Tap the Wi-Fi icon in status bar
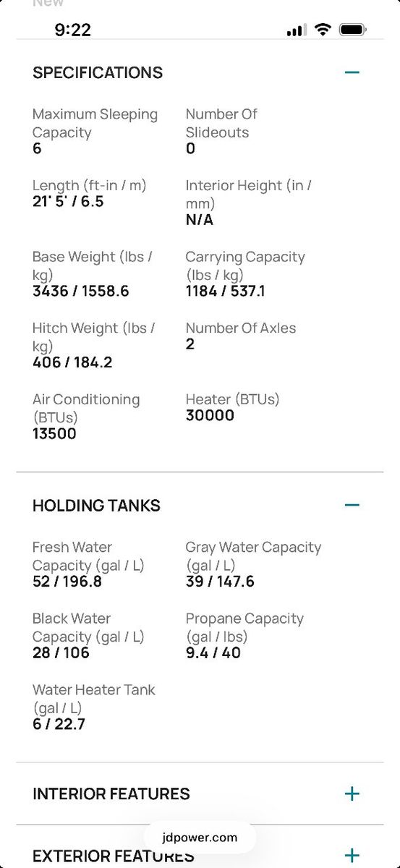The width and height of the screenshot is (400, 868). point(323,30)
